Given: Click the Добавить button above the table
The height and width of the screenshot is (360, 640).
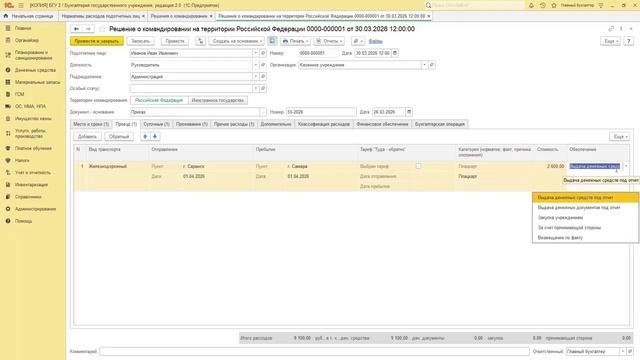Looking at the screenshot, I should [87, 136].
